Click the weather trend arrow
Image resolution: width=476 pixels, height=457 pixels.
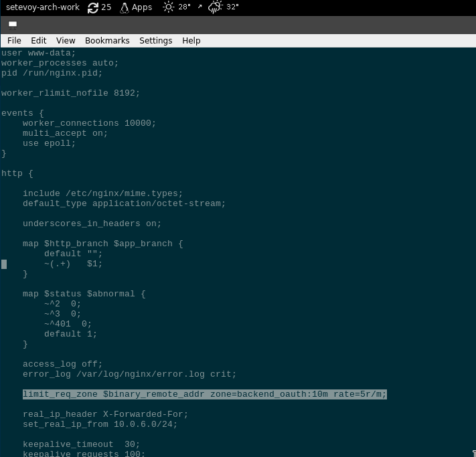pyautogui.click(x=200, y=7)
